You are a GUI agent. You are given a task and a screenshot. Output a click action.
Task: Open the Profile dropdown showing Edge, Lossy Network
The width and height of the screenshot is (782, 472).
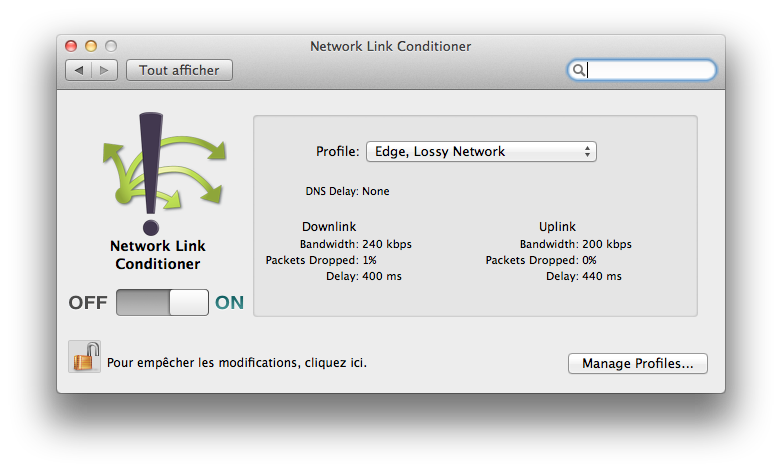click(480, 152)
